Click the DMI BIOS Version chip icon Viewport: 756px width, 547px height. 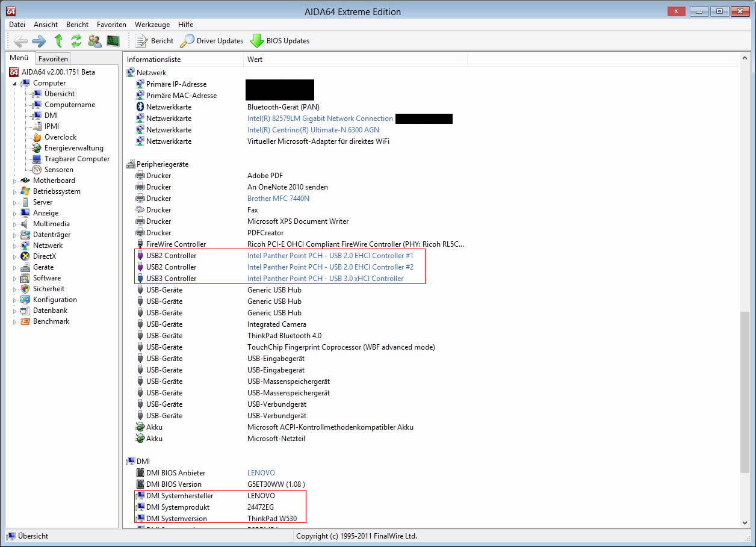(x=140, y=484)
